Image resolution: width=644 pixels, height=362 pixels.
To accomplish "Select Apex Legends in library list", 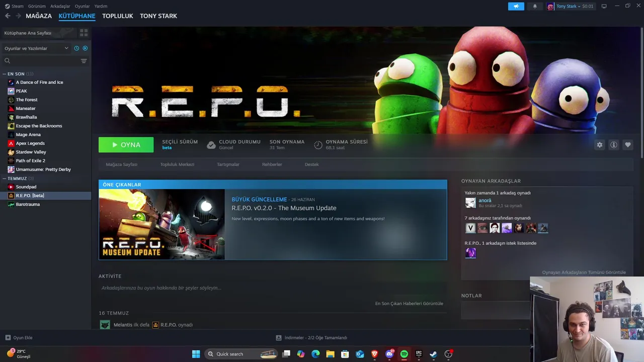I will click(x=30, y=143).
